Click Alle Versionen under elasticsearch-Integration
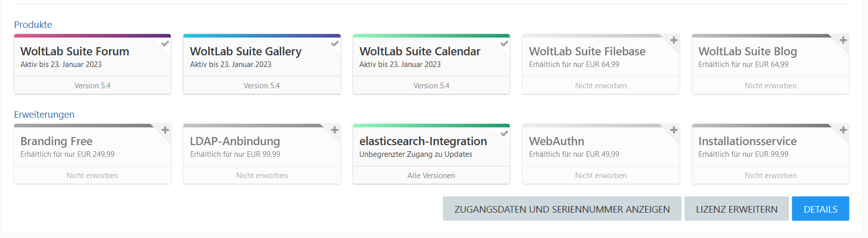This screenshot has height=238, width=868. pos(431,176)
